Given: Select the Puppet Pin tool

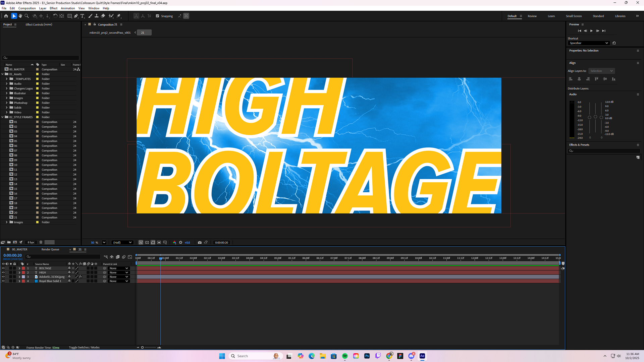Looking at the screenshot, I should pos(119,16).
